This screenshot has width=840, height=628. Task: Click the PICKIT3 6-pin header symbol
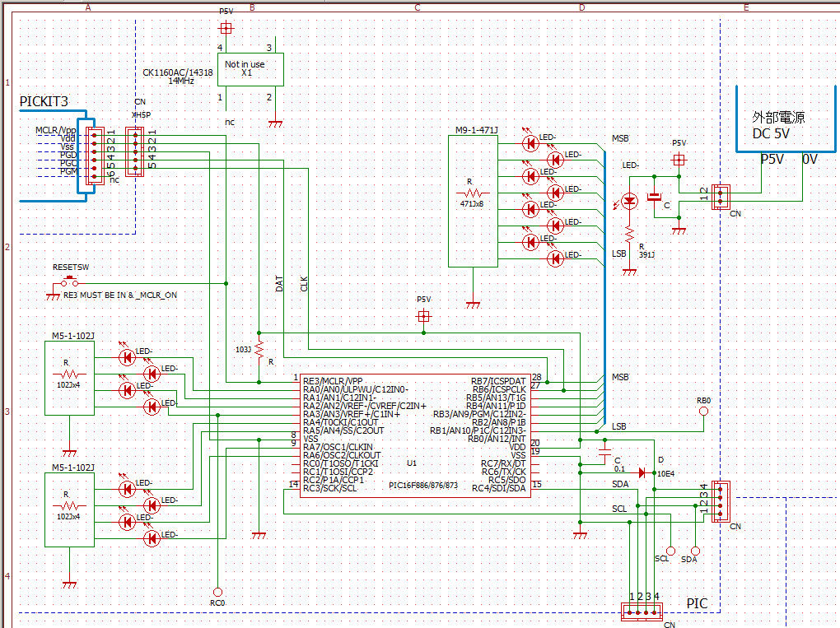tap(95, 156)
